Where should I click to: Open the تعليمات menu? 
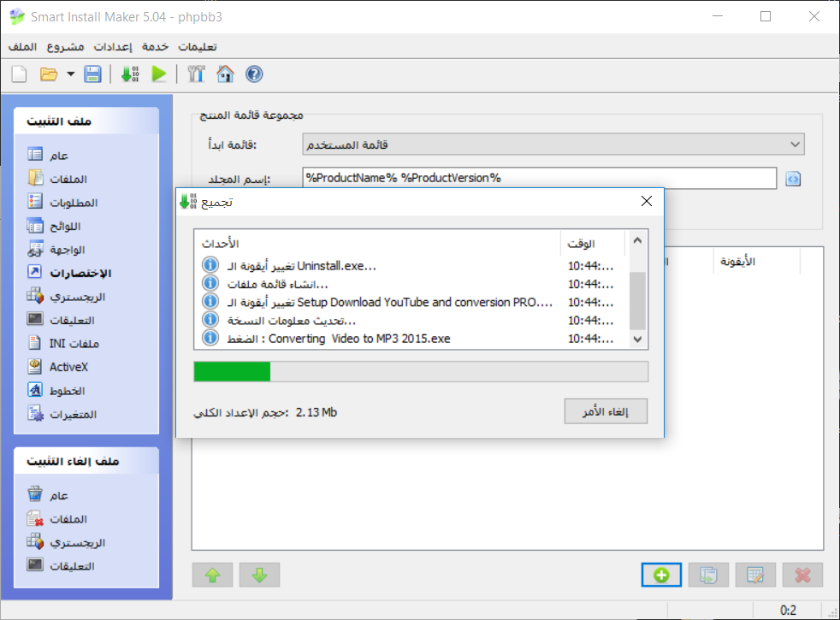(198, 47)
